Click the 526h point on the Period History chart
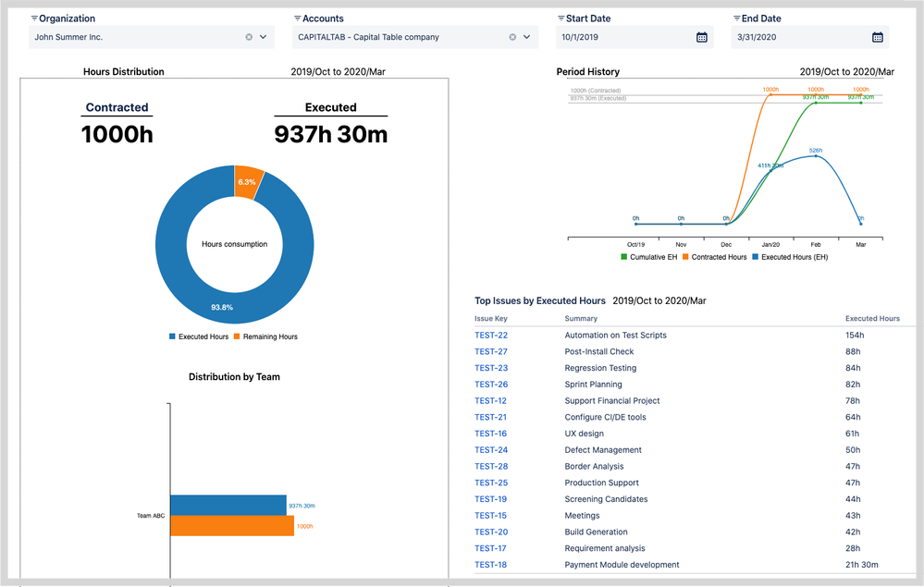This screenshot has width=924, height=587. click(816, 156)
